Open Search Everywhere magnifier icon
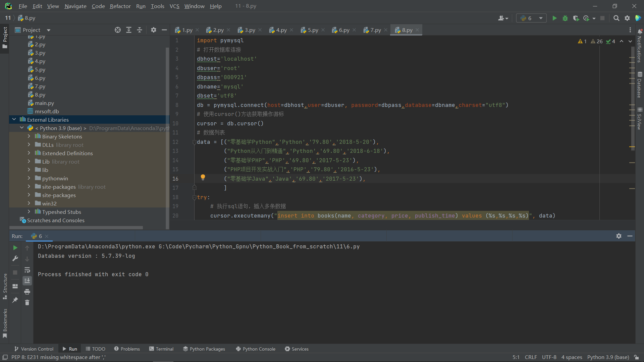Screen dimensions: 644x362 616,18
